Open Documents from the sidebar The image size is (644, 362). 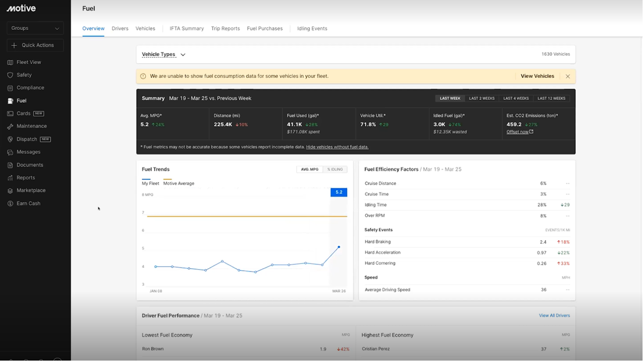click(x=30, y=165)
